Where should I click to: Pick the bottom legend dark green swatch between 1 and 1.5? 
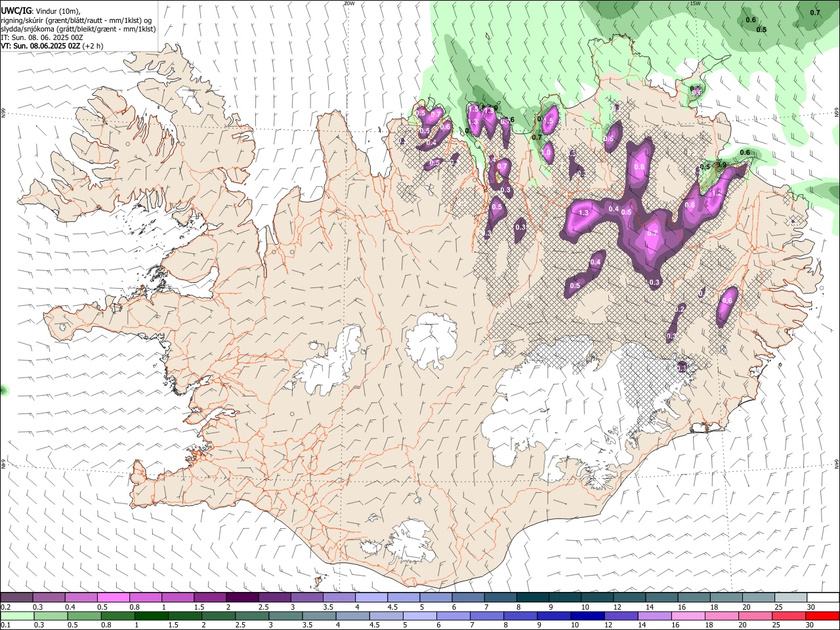point(152,616)
